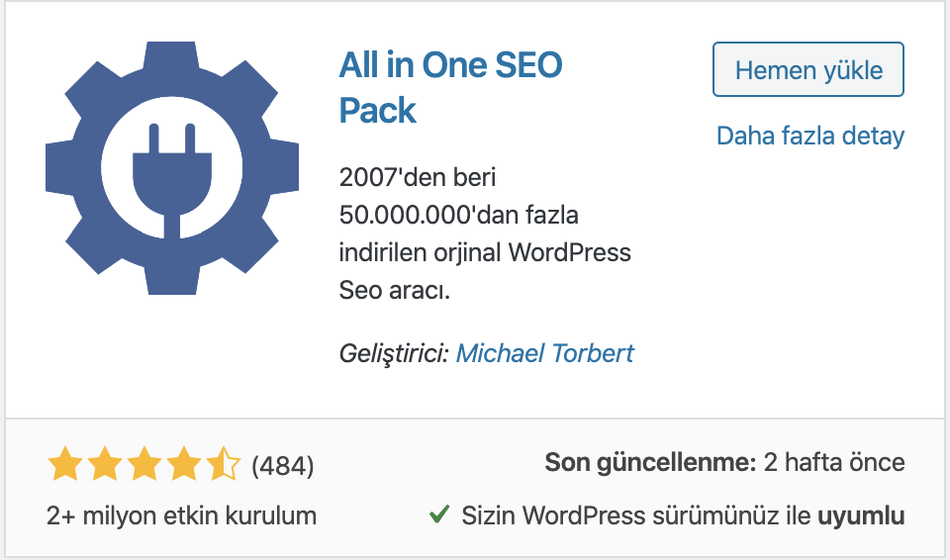Click the "Geliştirici:" label text

(393, 353)
